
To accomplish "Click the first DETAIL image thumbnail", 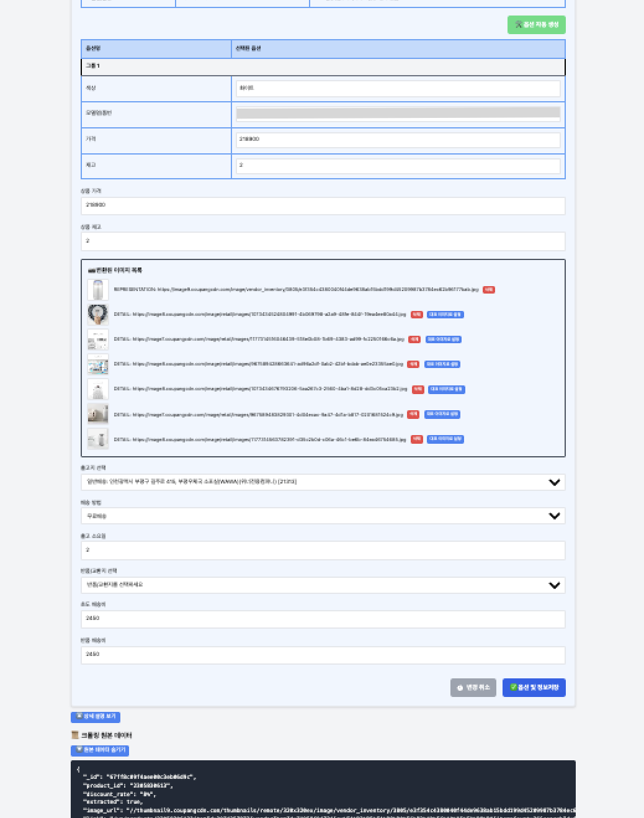I will point(98,315).
